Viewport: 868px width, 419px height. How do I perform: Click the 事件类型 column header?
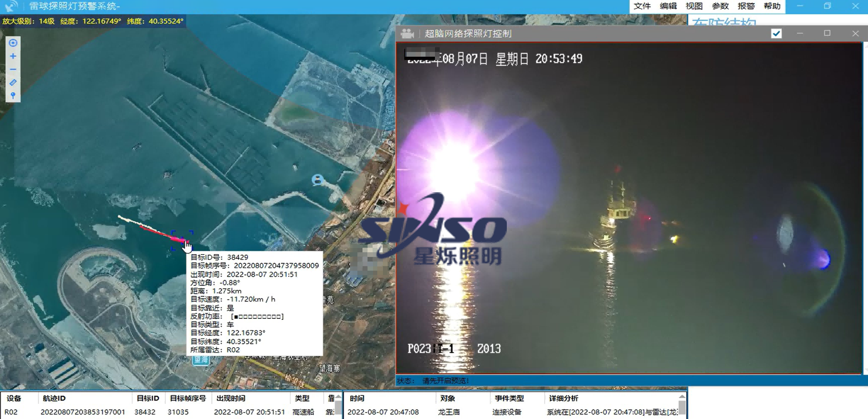pyautogui.click(x=509, y=398)
